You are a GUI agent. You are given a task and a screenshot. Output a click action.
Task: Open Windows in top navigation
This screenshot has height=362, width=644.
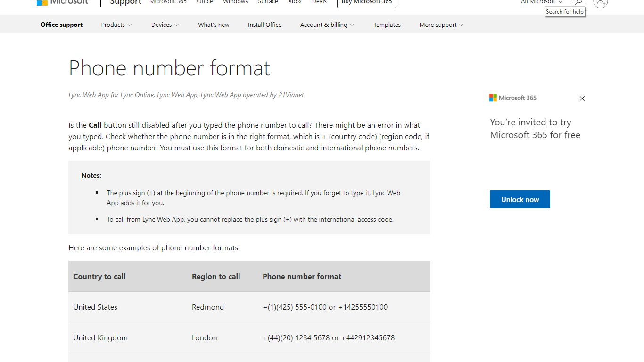235,2
